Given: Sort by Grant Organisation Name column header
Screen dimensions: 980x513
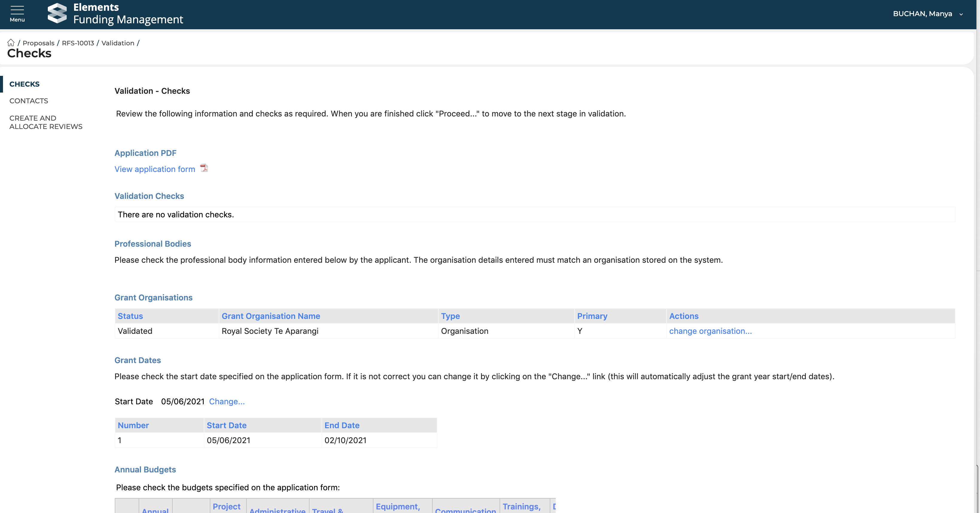Looking at the screenshot, I should click(x=270, y=316).
